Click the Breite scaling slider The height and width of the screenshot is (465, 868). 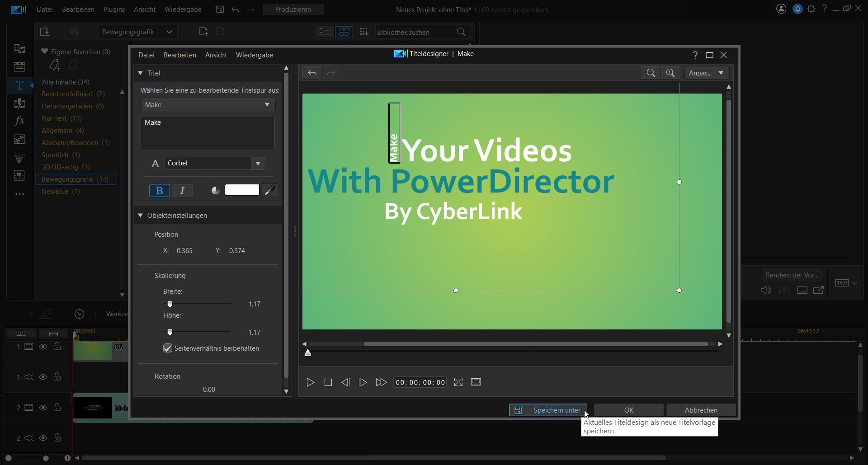point(197,304)
